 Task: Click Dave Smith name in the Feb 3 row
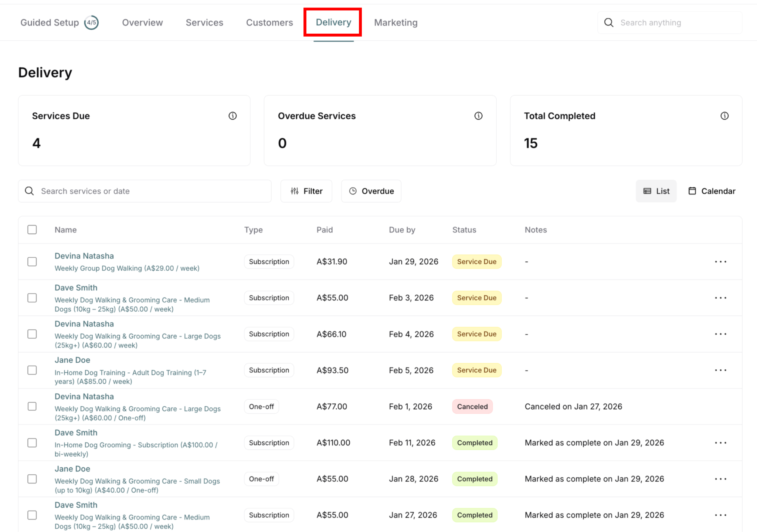click(76, 288)
